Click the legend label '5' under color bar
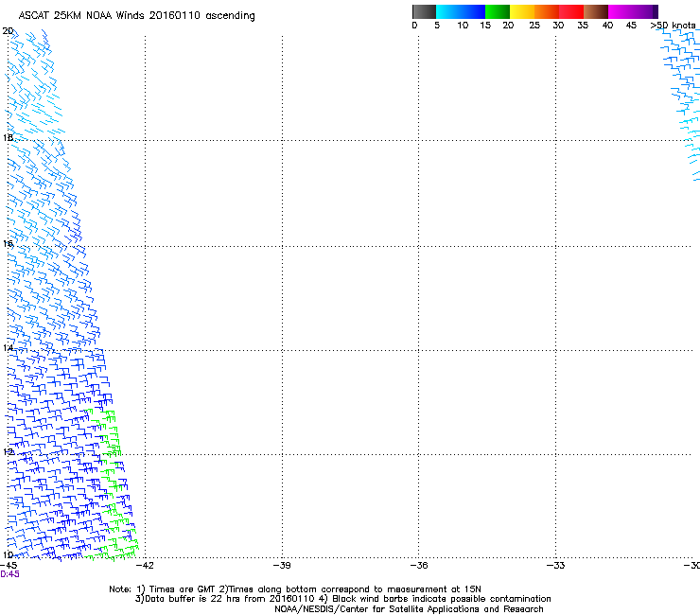This screenshot has width=700, height=615. point(437,26)
